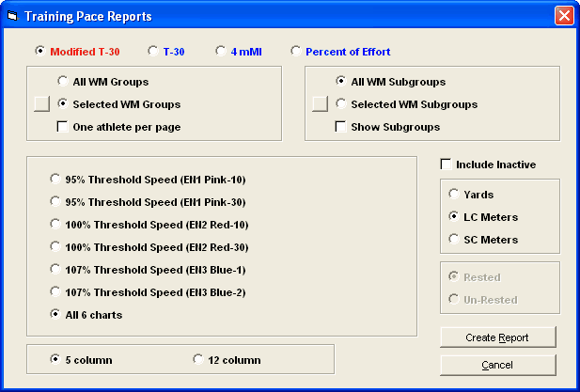Screen dimensions: 580x392
Task: Toggle the Show Subgroups checkbox
Action: coord(341,127)
